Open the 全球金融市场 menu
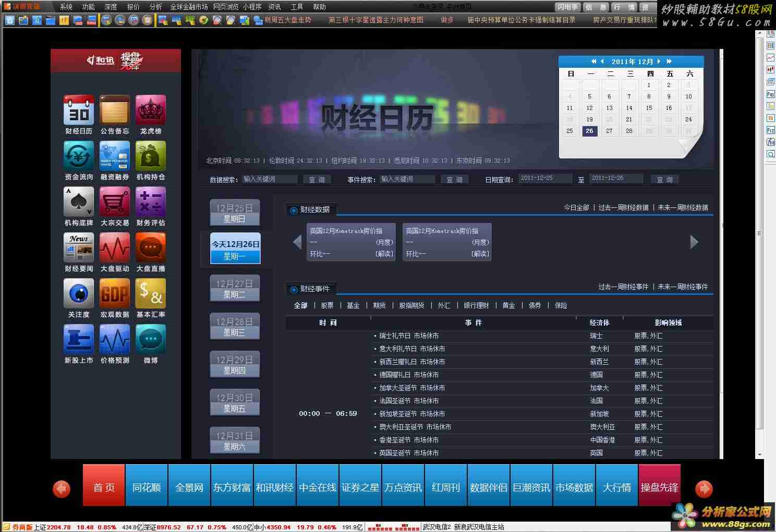The width and height of the screenshot is (776, 532). pos(189,7)
